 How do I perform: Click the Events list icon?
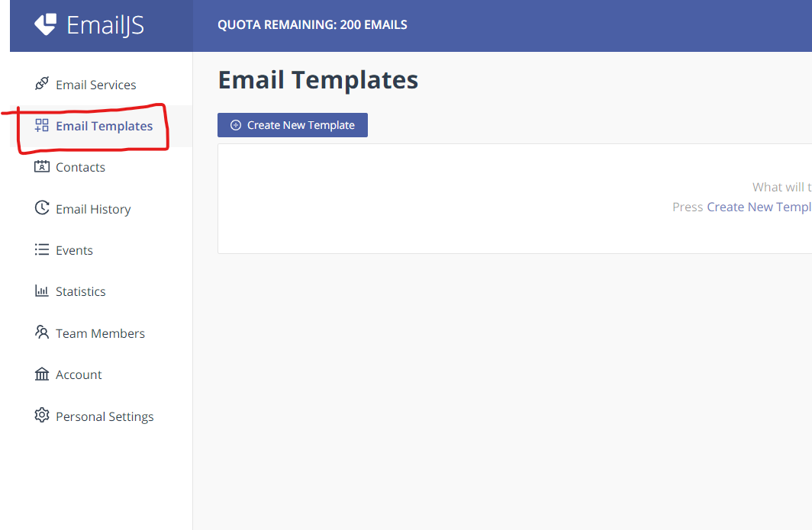pyautogui.click(x=42, y=249)
